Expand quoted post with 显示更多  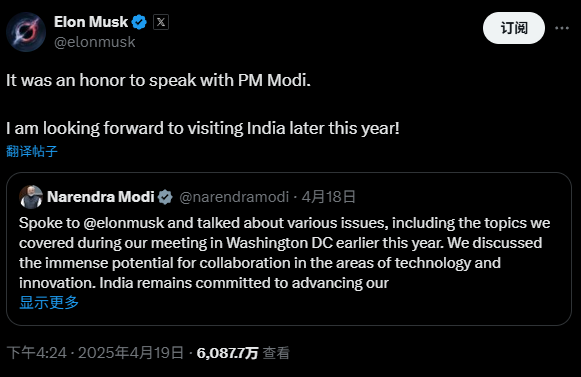point(49,302)
